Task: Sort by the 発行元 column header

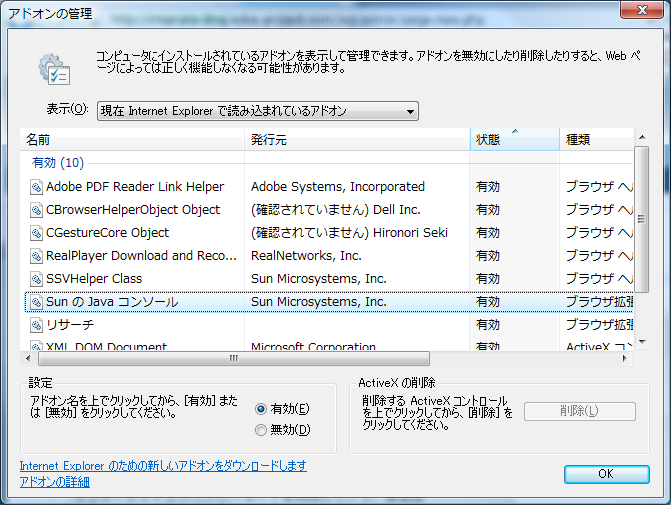Action: 357,140
